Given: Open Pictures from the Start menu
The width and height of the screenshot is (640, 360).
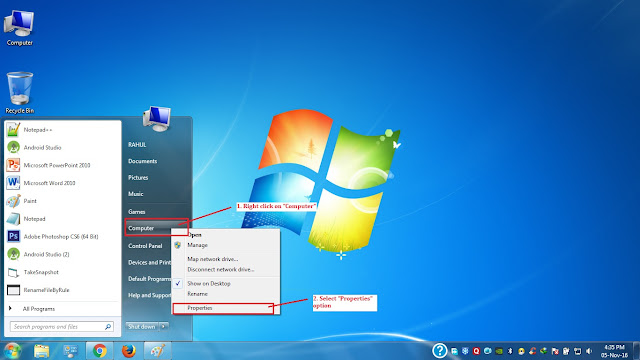Looking at the screenshot, I should [138, 178].
